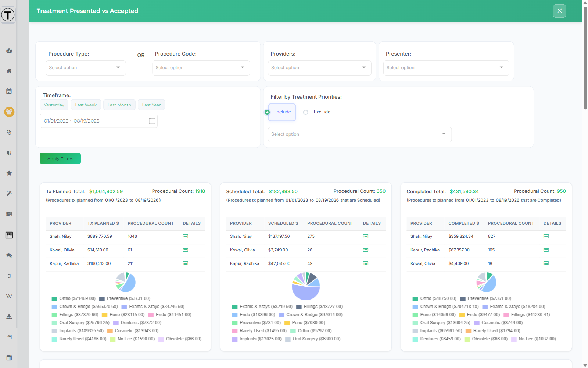Expand the Presenter dropdown
The image size is (588, 368).
pos(446,68)
